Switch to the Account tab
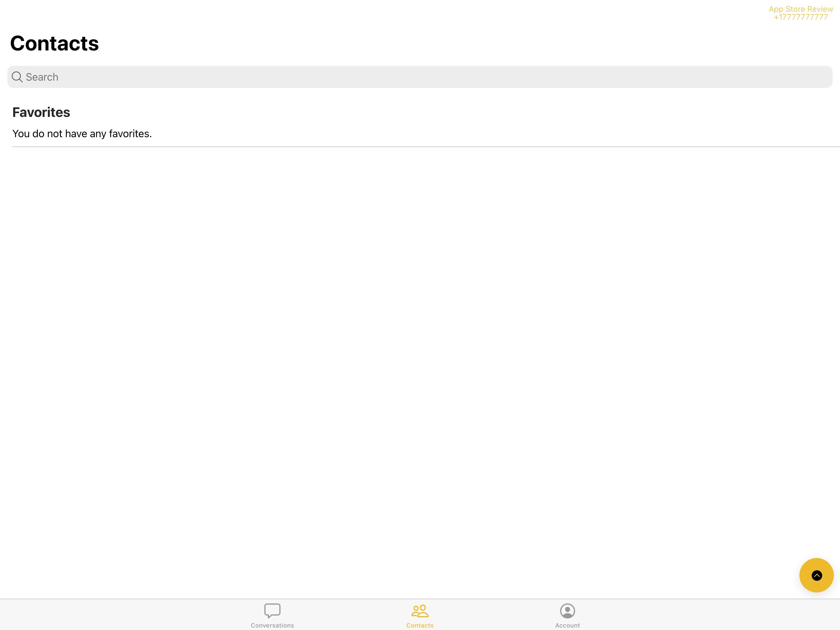Viewport: 840px width, 630px height. [567, 615]
